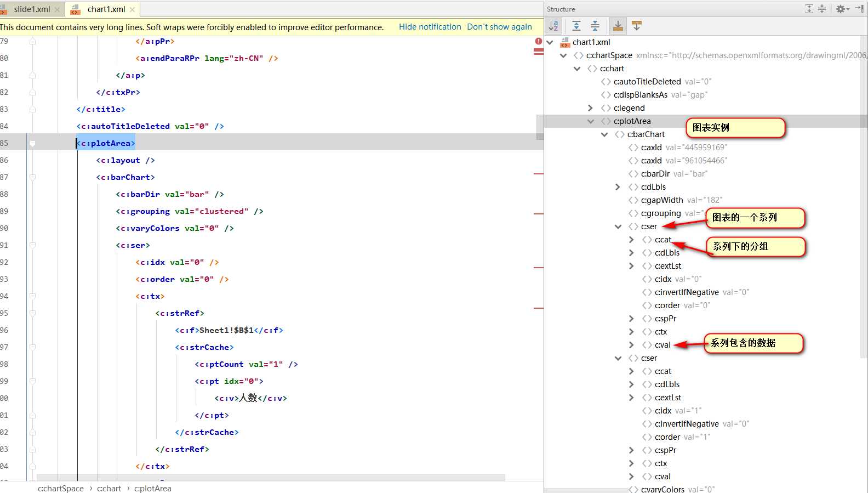Toggle Sort Alphabetically in Structure toolbar
Viewport: 868px width, 493px height.
point(553,26)
